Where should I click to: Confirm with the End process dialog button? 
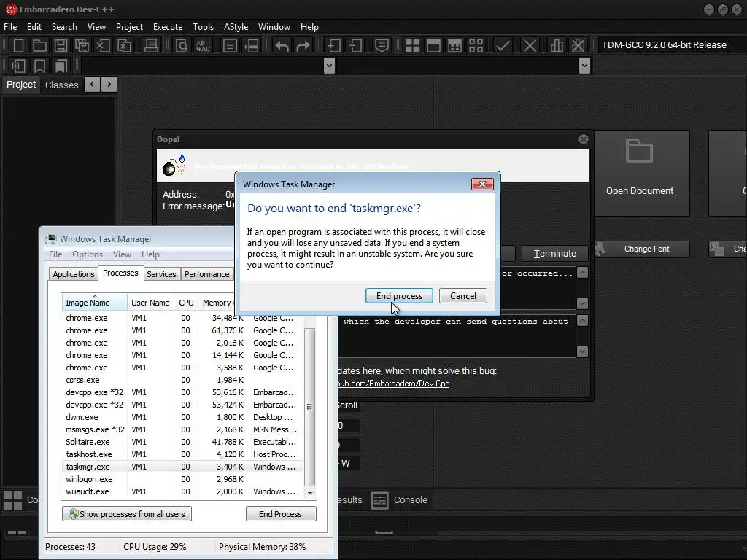coord(399,296)
